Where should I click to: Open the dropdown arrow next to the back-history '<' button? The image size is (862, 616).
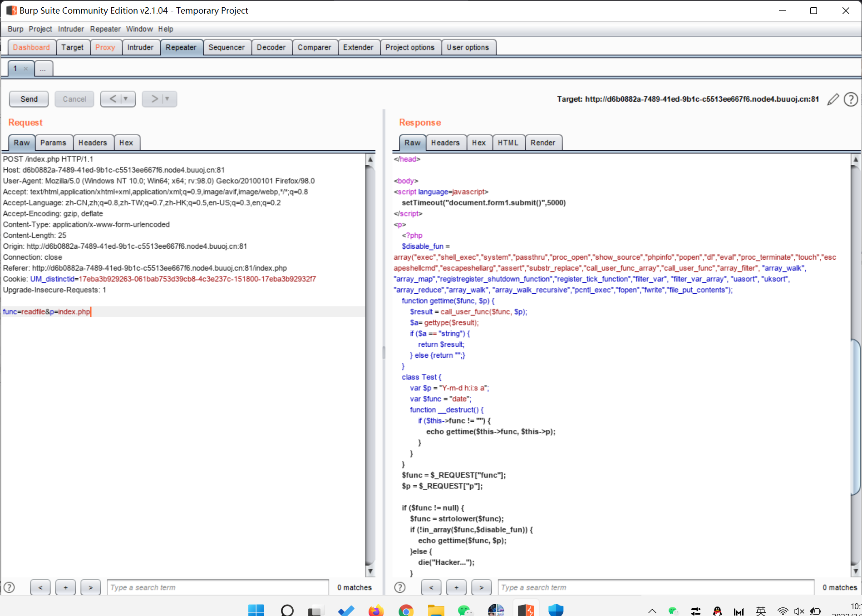coord(125,99)
